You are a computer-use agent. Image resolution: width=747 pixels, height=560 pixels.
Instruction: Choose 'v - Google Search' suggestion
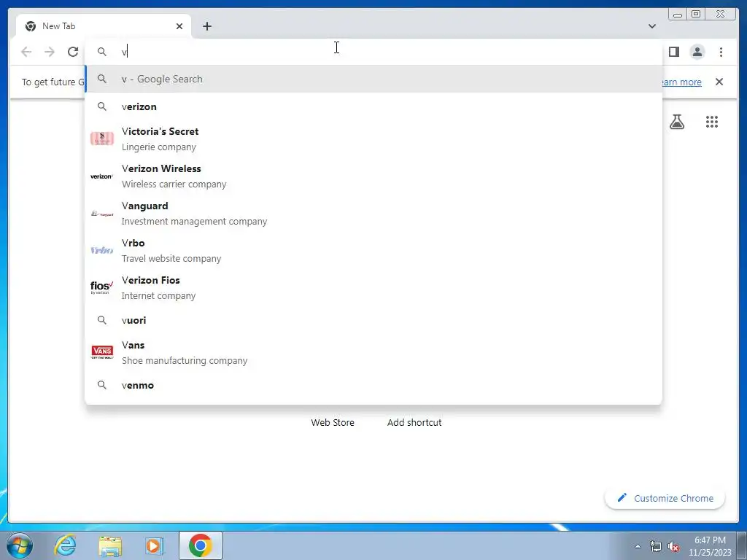pyautogui.click(x=373, y=79)
